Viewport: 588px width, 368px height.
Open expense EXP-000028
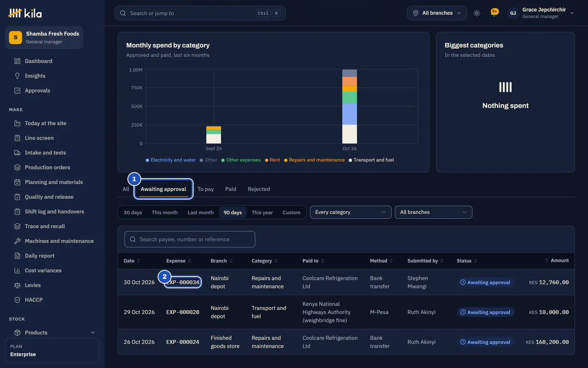pyautogui.click(x=183, y=312)
